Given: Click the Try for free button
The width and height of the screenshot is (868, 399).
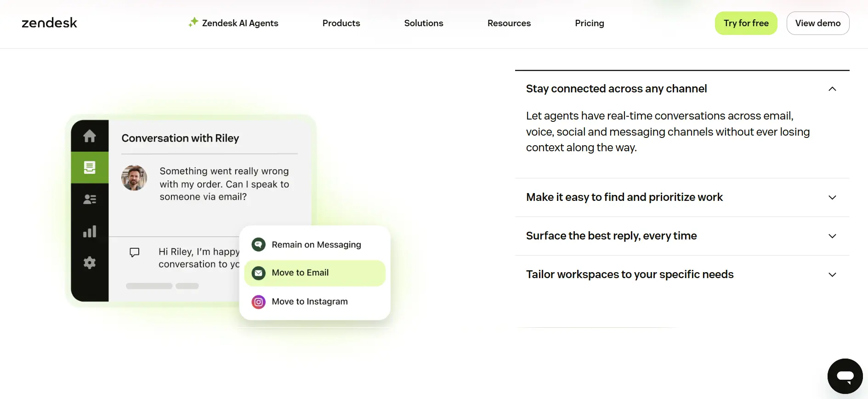Looking at the screenshot, I should [746, 23].
